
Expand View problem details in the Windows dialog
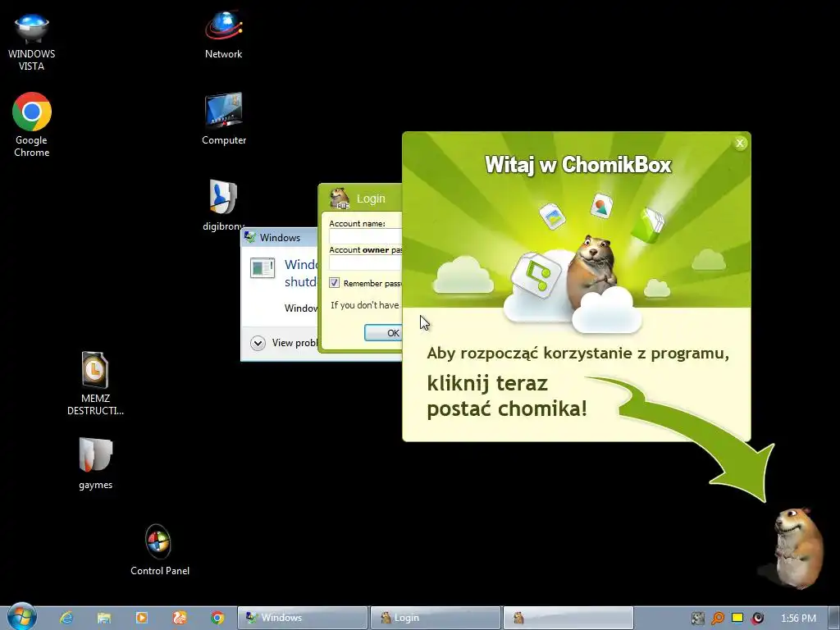click(x=258, y=343)
